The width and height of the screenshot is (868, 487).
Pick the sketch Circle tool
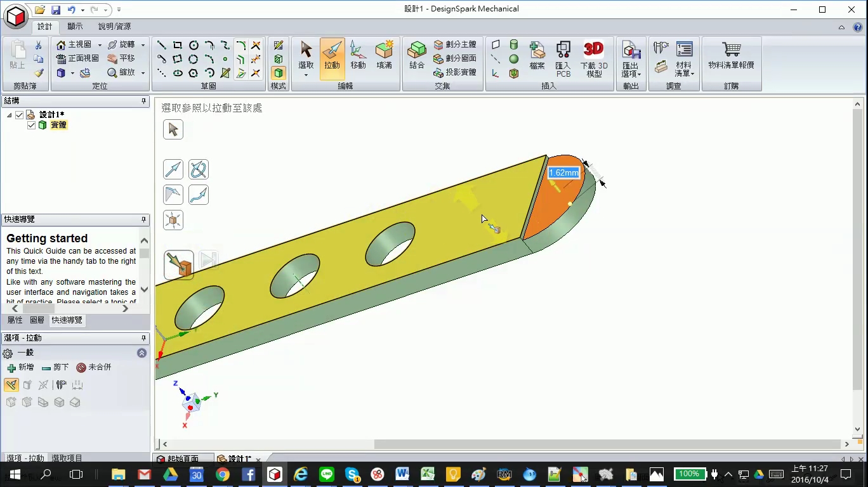pyautogui.click(x=194, y=45)
